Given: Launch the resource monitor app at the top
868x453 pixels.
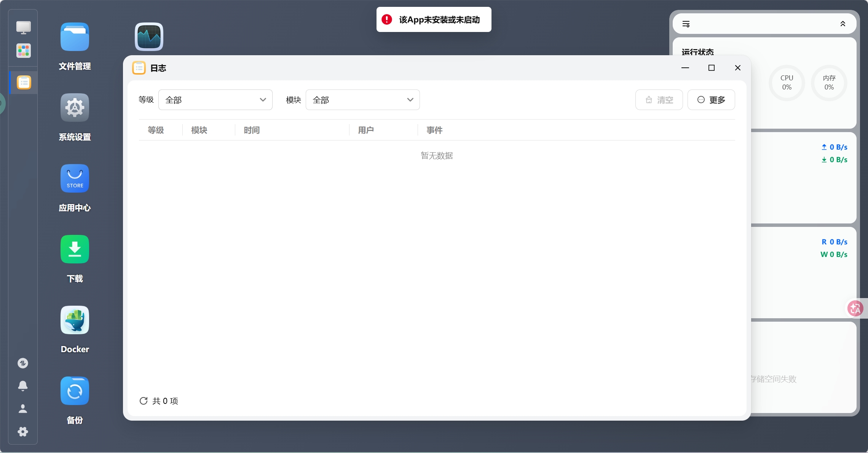Looking at the screenshot, I should click(x=148, y=37).
